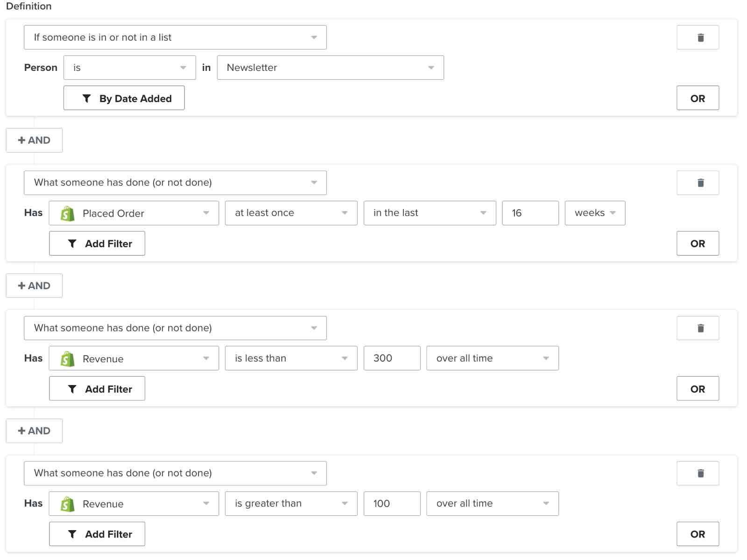The image size is (747, 560).
Task: Open the 'in the last' timeframe dropdown
Action: point(429,213)
